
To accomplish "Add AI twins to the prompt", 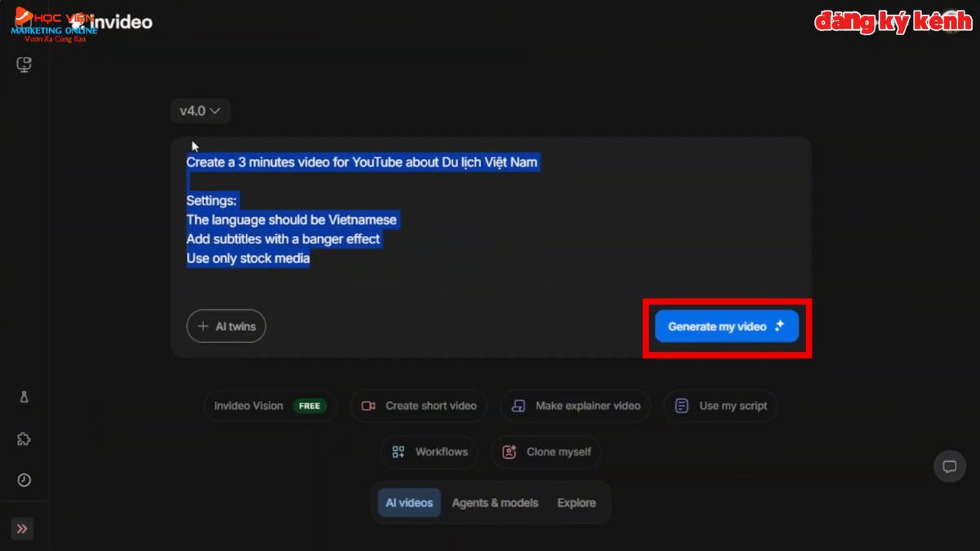I will [226, 327].
